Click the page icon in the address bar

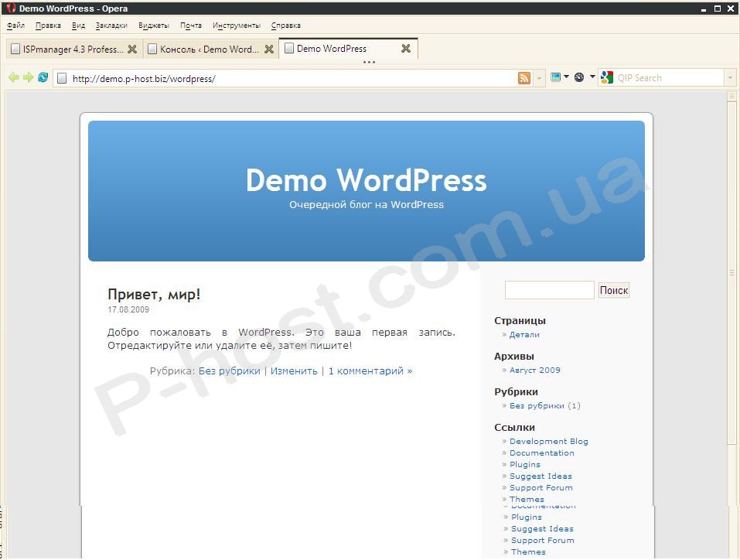tap(62, 78)
